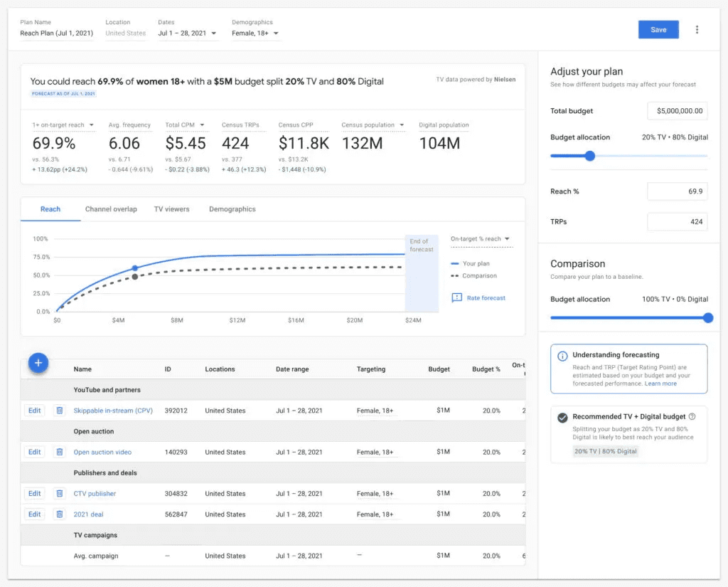Switch to the Channel overlap tab

pyautogui.click(x=111, y=209)
